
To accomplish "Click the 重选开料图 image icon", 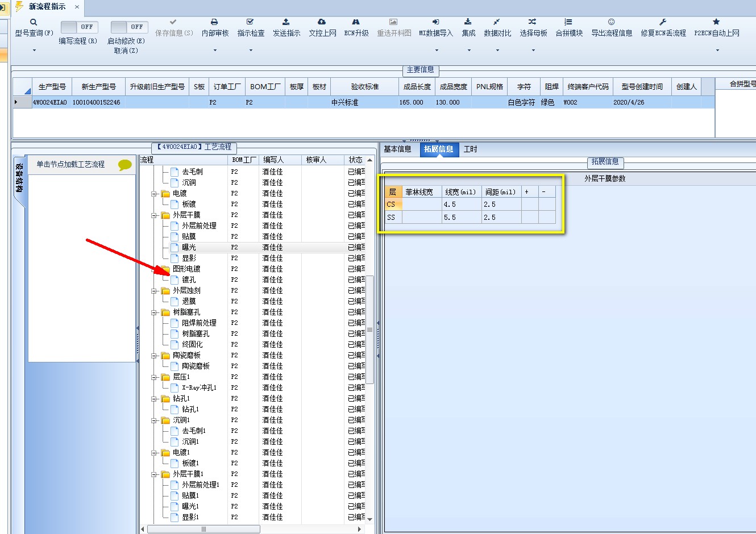I will click(x=393, y=22).
